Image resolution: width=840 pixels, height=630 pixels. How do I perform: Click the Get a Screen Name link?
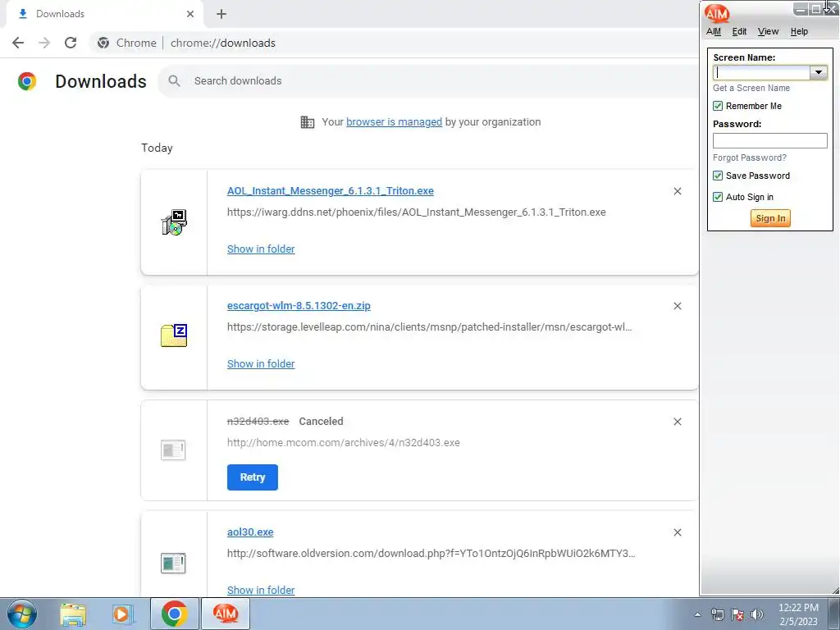pyautogui.click(x=751, y=88)
